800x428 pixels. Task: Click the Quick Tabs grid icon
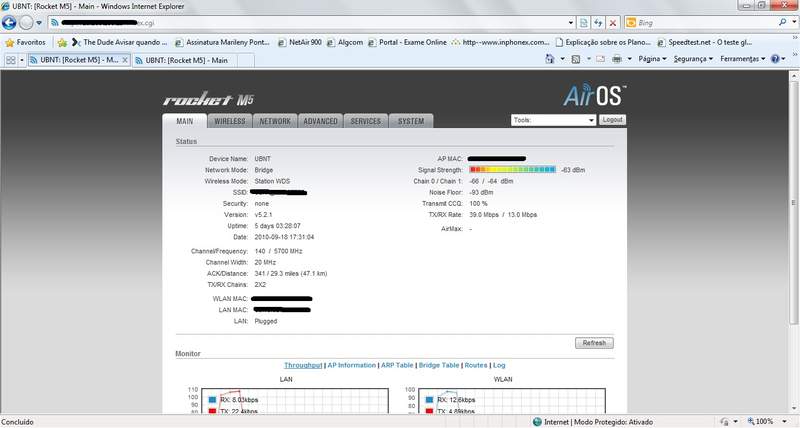tap(11, 60)
